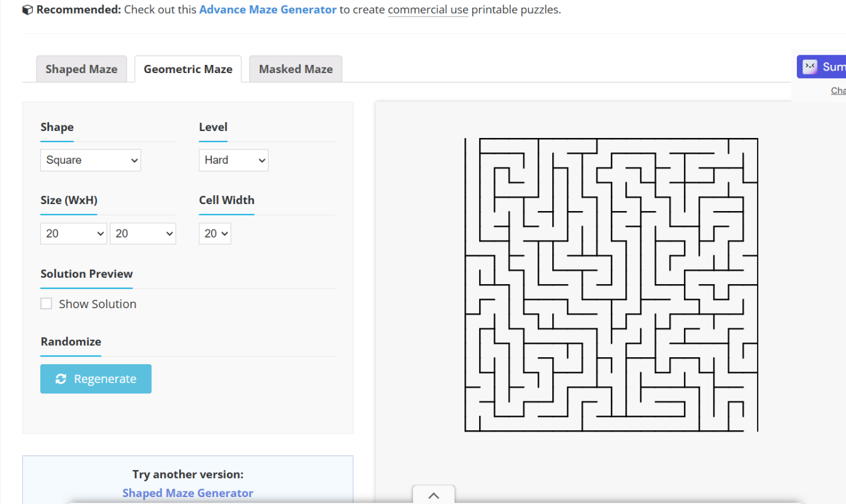This screenshot has height=504, width=846.
Task: Click the purple Sumo extension icon
Action: 810,67
